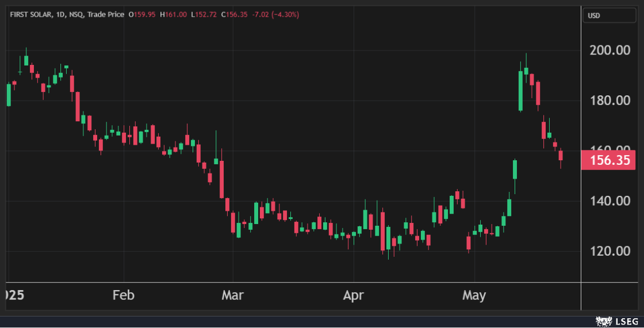Image resolution: width=644 pixels, height=328 pixels.
Task: Click the 156.35 current price label
Action: pyautogui.click(x=608, y=160)
